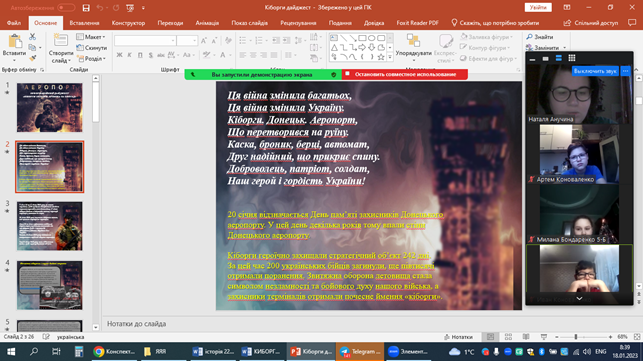The width and height of the screenshot is (643, 361).
Task: Toggle the Автозбереження switch
Action: (x=66, y=8)
